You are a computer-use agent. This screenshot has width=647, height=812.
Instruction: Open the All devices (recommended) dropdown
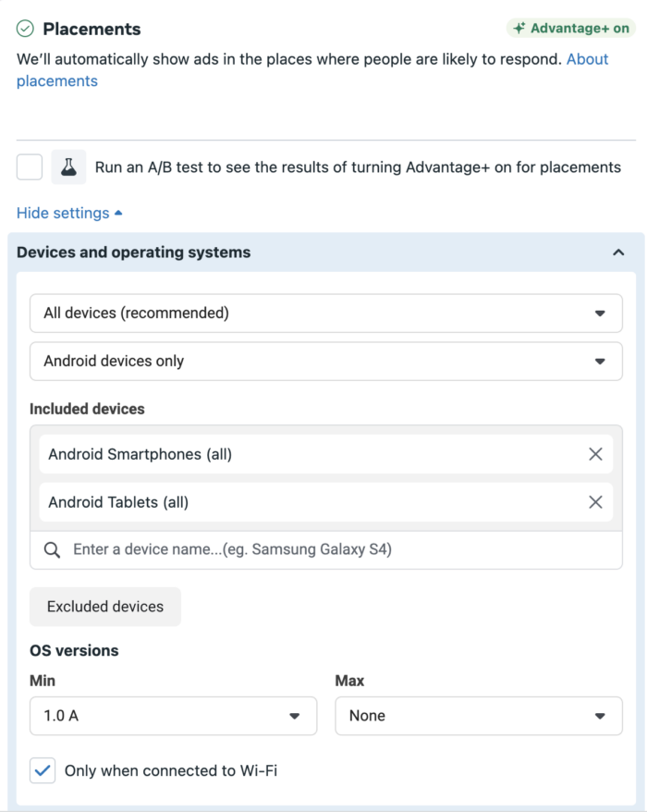coord(326,314)
